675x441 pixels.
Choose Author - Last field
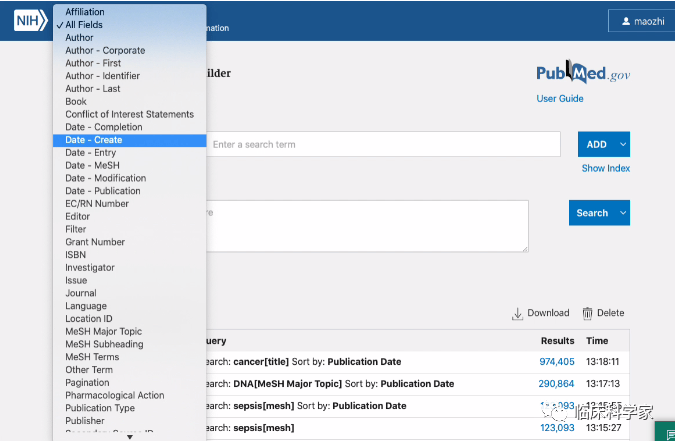(x=130, y=89)
